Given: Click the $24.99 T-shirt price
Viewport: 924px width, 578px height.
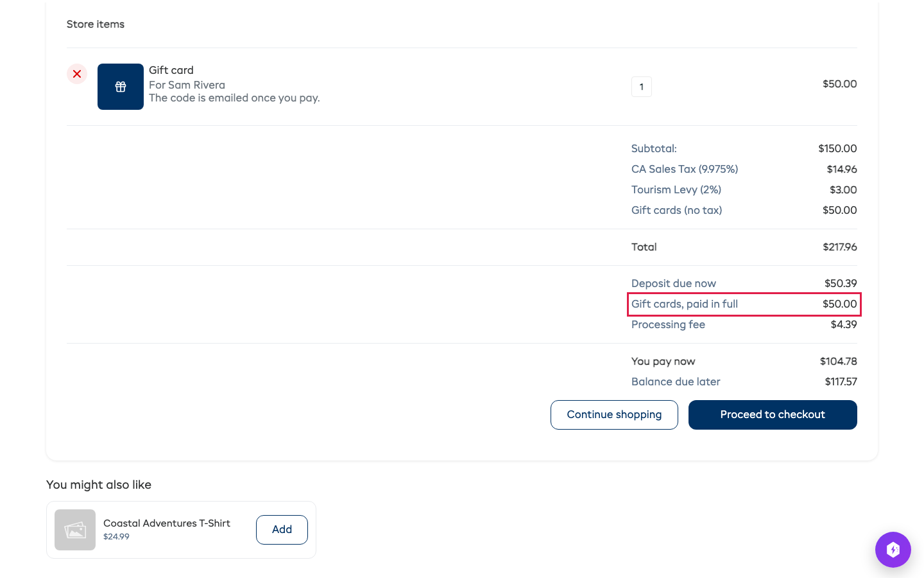Looking at the screenshot, I should click(x=116, y=537).
